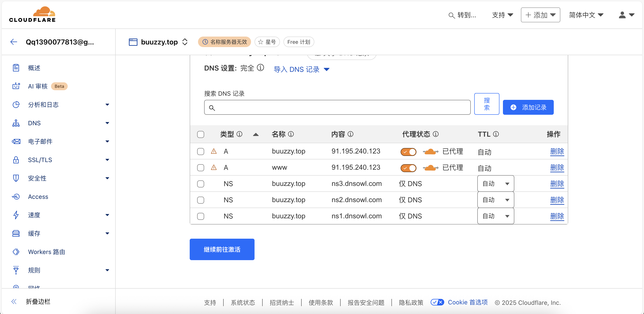This screenshot has height=314, width=644.
Task: Click the search magnifier next to 转到
Action: click(451, 16)
